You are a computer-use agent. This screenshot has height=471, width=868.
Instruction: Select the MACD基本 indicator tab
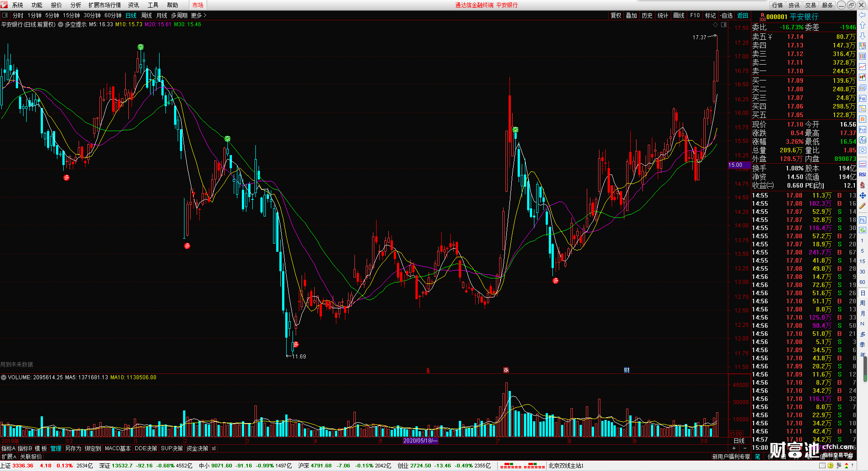tap(118, 448)
